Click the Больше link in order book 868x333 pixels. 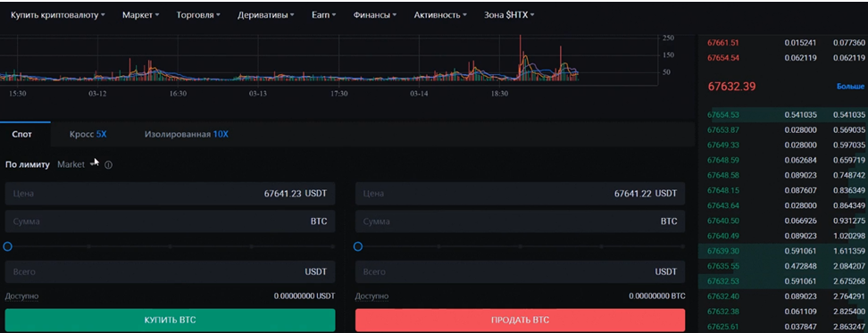[x=851, y=87]
